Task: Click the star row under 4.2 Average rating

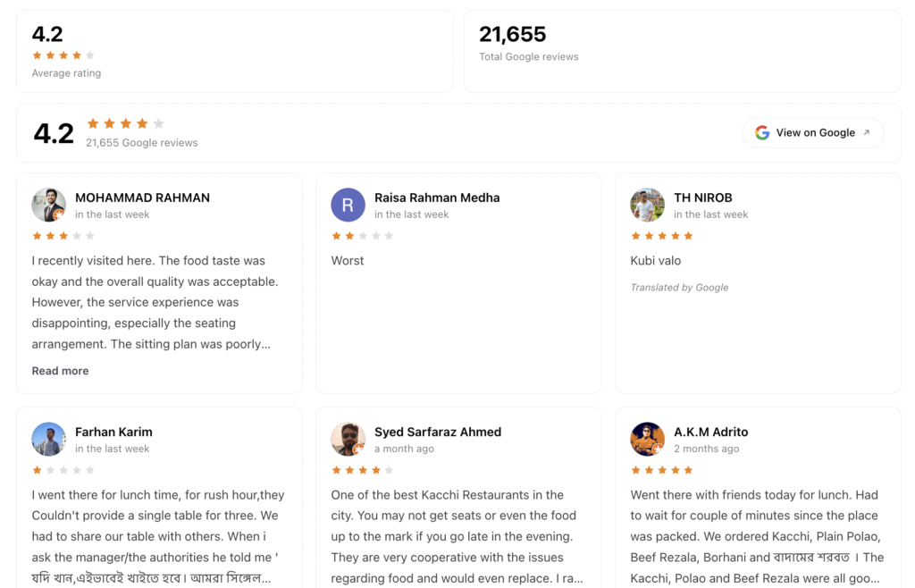Action: (63, 55)
